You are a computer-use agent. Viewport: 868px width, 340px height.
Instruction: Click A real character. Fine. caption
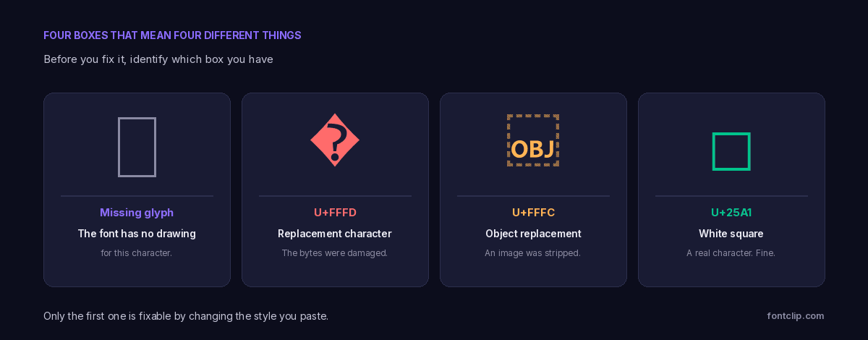coord(731,253)
